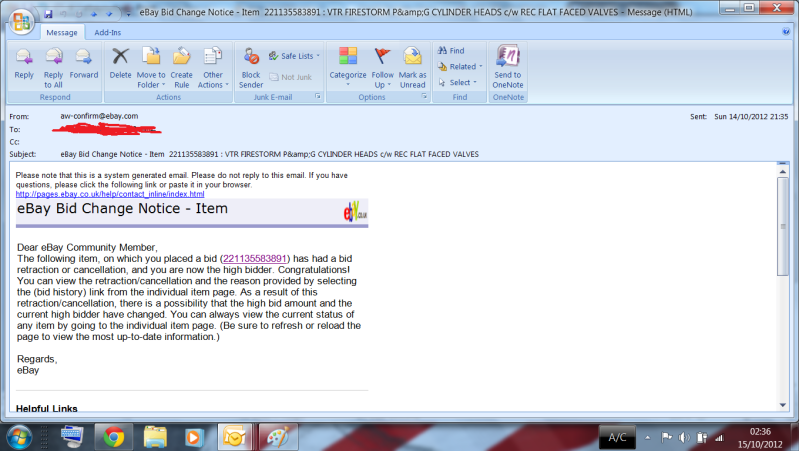
Task: Click the volume speaker icon
Action: coord(684,437)
